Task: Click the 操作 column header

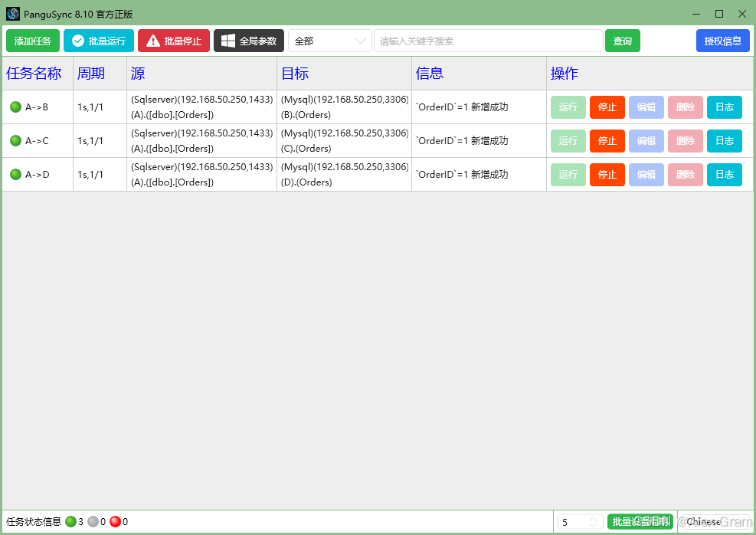Action: tap(650, 74)
